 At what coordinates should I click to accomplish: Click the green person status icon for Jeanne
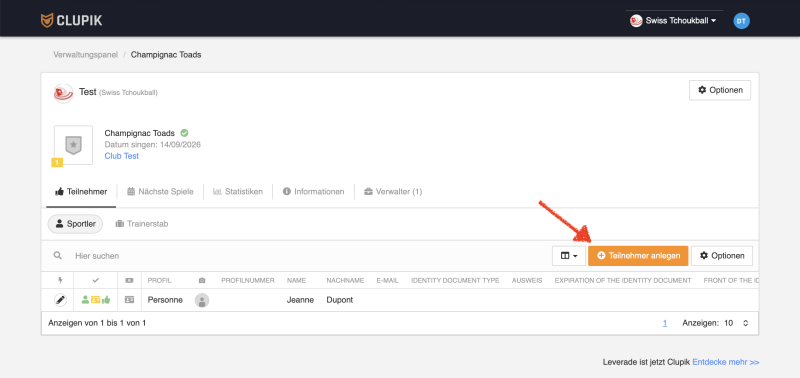click(86, 300)
